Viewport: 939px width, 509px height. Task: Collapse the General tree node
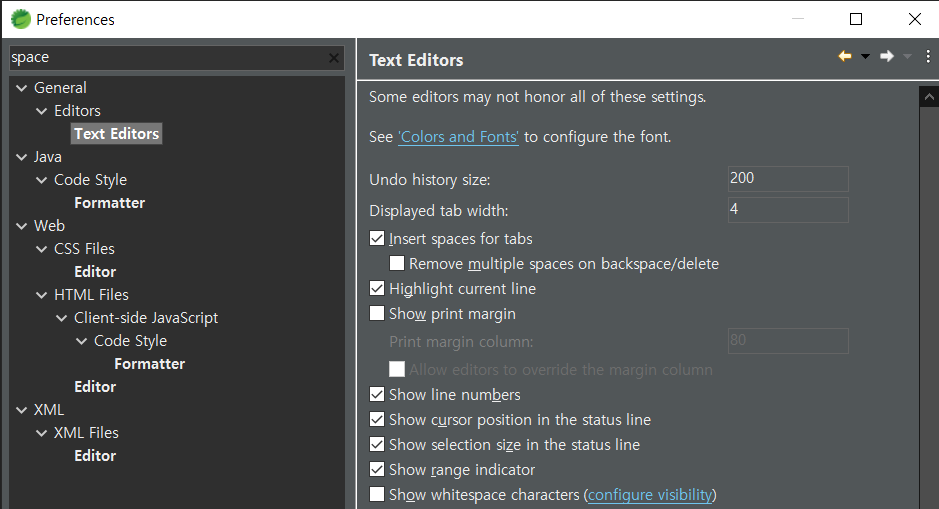[22, 88]
